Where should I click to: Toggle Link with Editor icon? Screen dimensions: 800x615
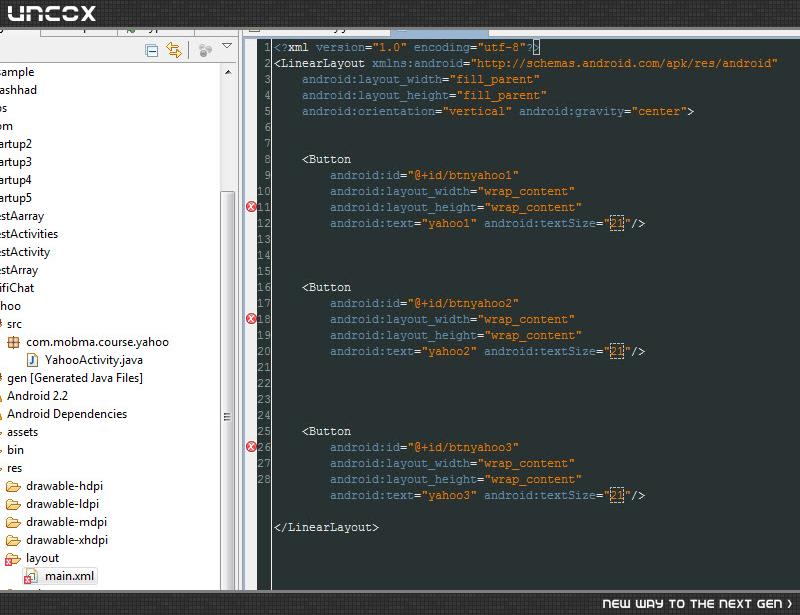(x=173, y=50)
